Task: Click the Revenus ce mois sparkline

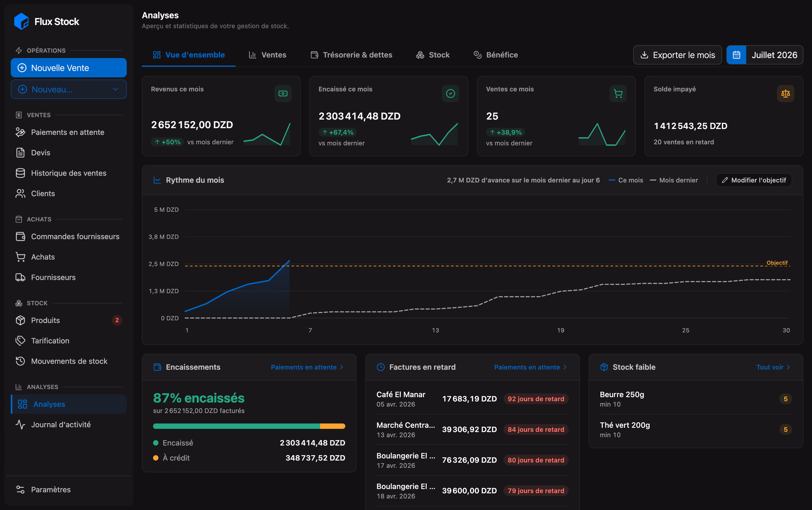Action: coord(267,134)
